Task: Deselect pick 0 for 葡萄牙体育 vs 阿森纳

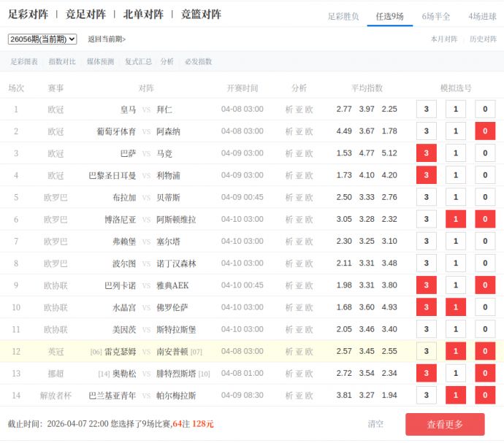Action: (485, 131)
